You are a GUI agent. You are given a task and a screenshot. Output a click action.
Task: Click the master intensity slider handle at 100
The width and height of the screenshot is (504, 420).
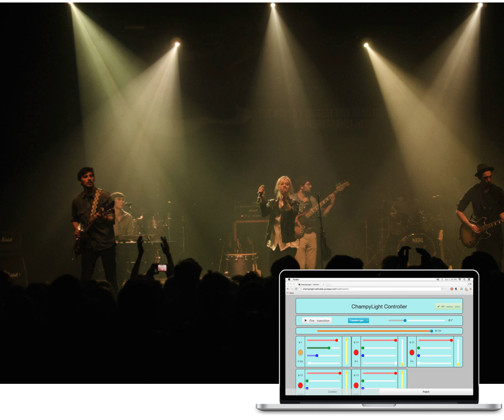(432, 331)
